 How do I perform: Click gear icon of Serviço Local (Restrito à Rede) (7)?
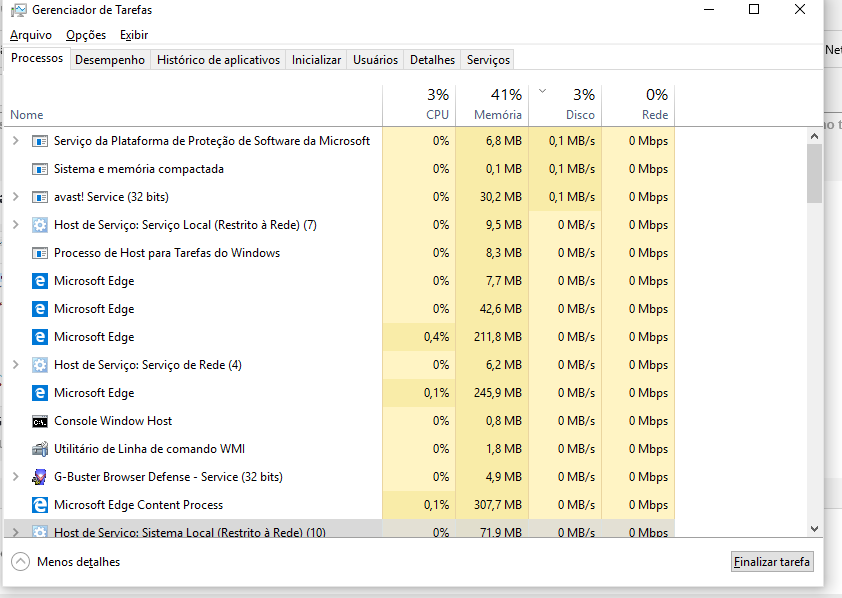point(40,225)
